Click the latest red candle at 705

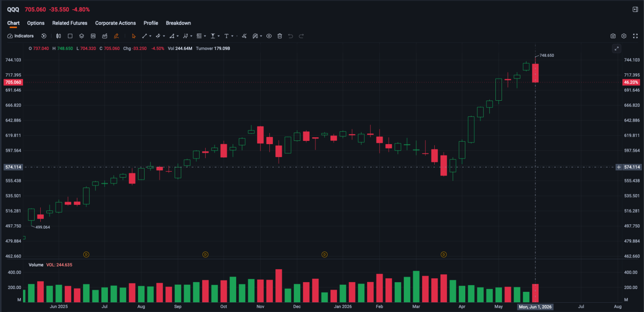[x=535, y=73]
